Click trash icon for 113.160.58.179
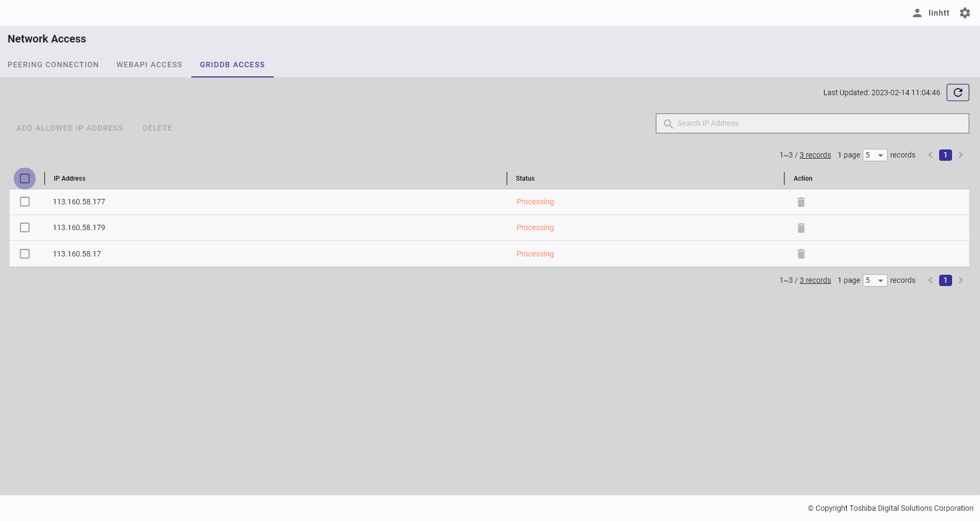Screen dimensions: 980x521 (800, 228)
